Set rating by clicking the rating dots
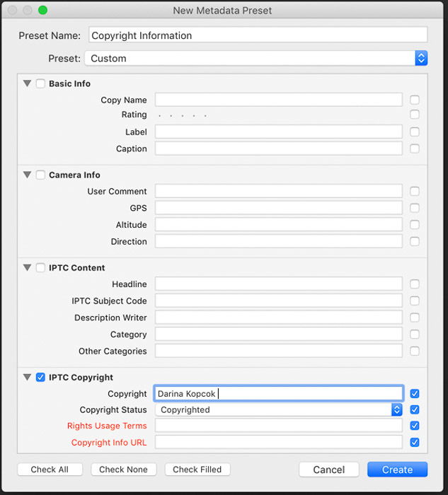This screenshot has height=495, width=448. point(183,115)
